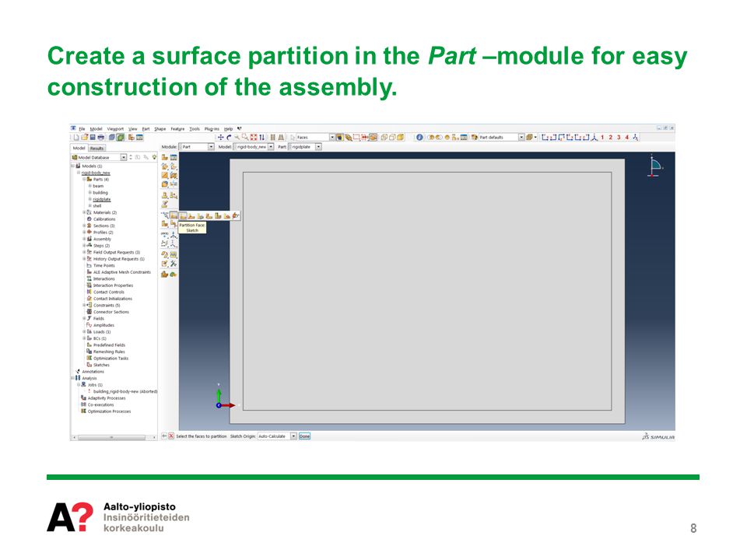Click the Done button
Screen dimensions: 747x560
tap(304, 436)
